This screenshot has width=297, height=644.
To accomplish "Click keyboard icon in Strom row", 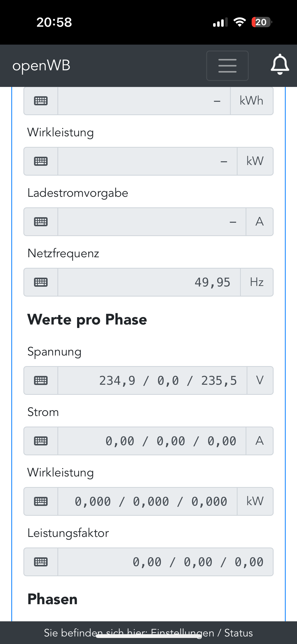I will pyautogui.click(x=41, y=441).
